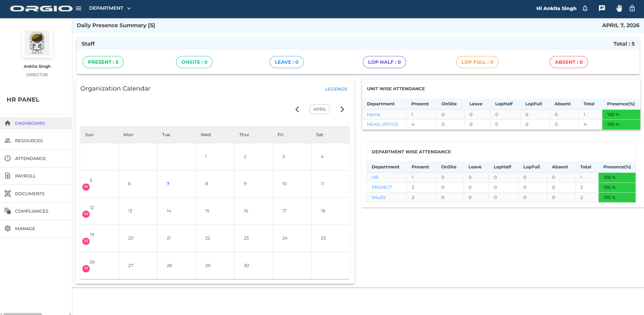Click the Manage gear icon
The width and height of the screenshot is (644, 315).
8,228
